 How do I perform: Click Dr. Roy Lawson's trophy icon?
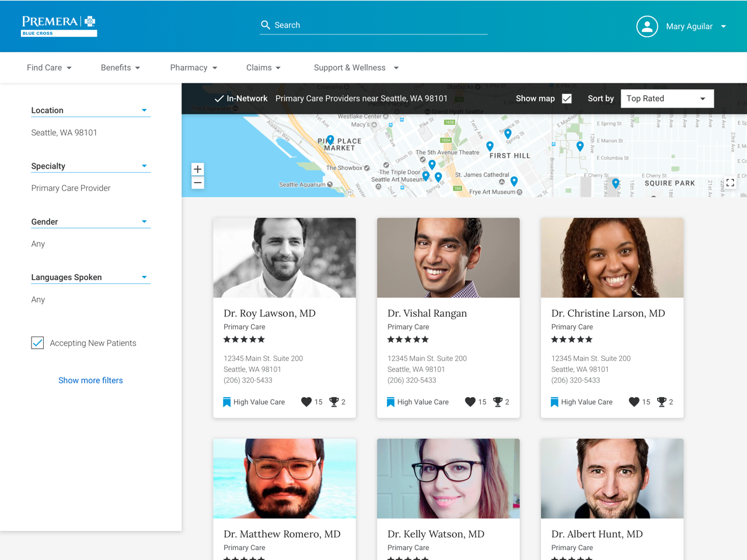click(x=334, y=401)
